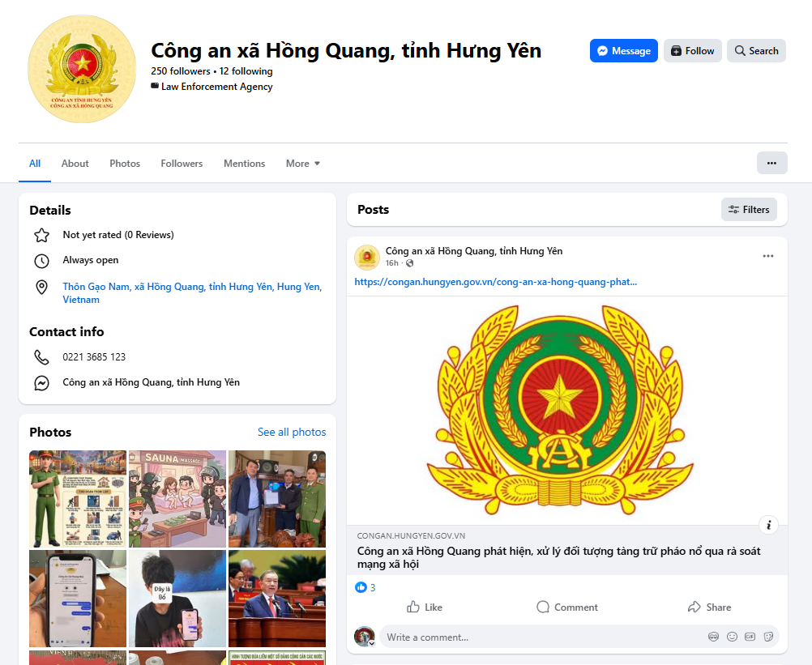Insert a GIF into the comment
Viewport: 812px width, 665px height.
[x=750, y=637]
